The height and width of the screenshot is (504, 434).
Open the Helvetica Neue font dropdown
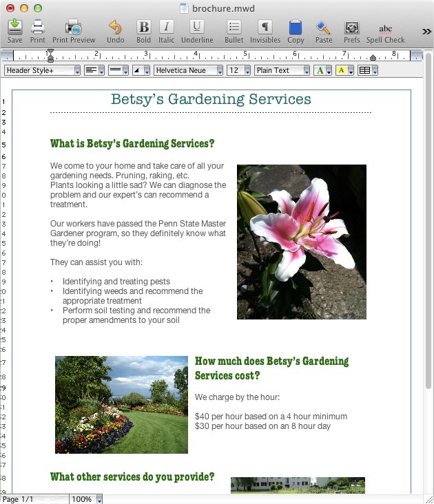[x=188, y=70]
